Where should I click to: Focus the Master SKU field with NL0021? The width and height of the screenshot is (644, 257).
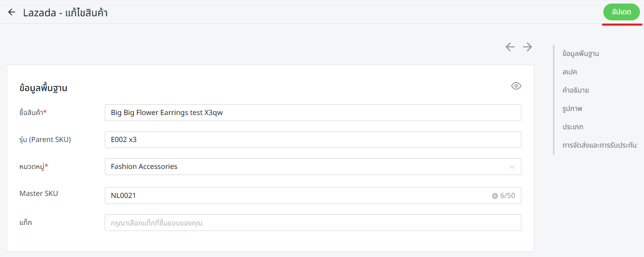point(295,196)
